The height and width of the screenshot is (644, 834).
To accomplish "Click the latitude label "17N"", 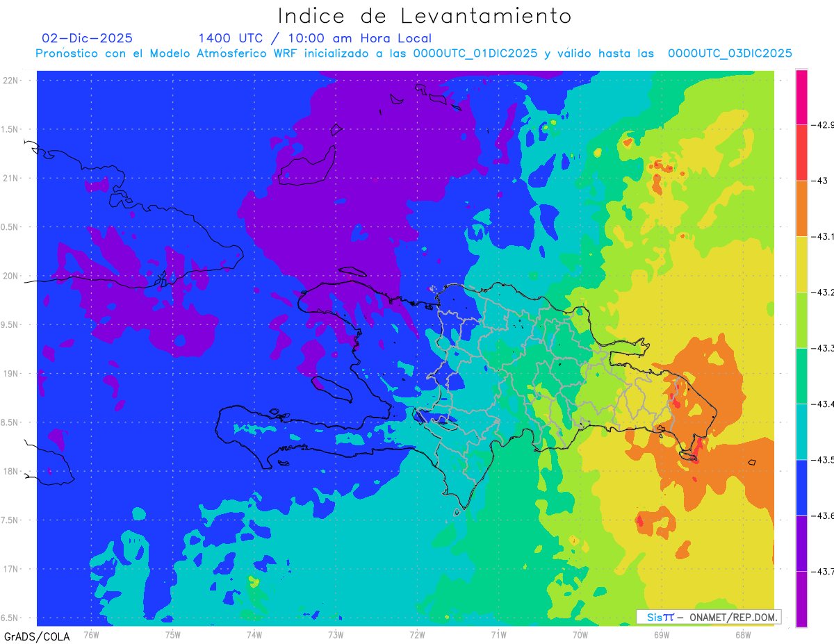I will (x=12, y=569).
